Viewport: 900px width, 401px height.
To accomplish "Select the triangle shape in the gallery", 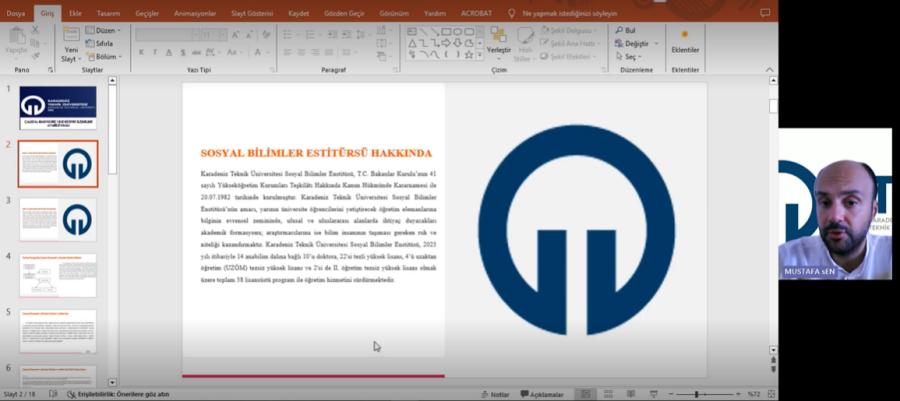I will tap(412, 43).
